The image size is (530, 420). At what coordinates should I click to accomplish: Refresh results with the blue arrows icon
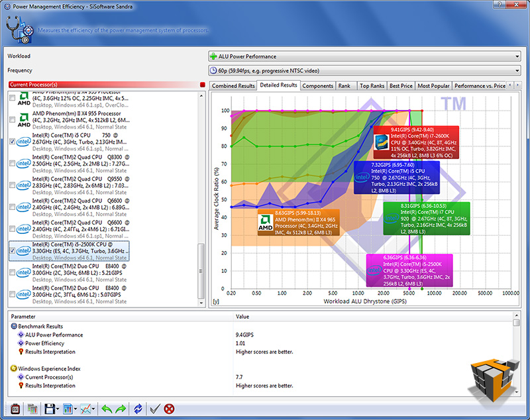point(138,409)
